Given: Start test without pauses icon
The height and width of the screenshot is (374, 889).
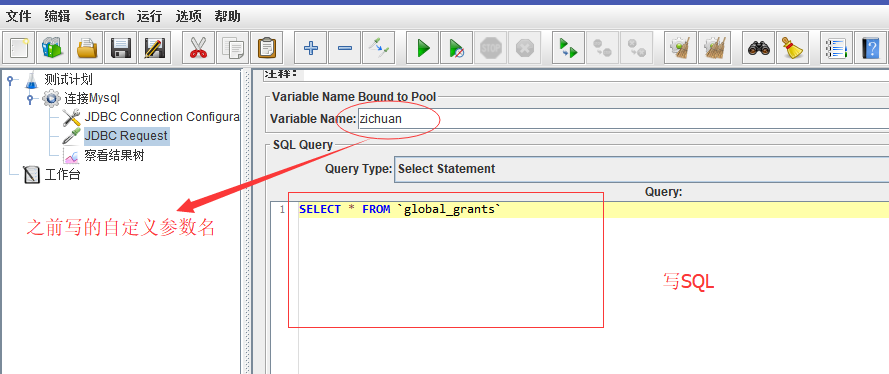Looking at the screenshot, I should click(456, 48).
